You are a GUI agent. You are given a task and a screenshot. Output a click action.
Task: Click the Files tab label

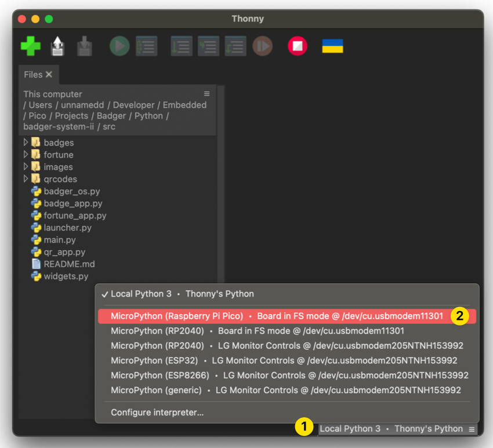coord(33,74)
